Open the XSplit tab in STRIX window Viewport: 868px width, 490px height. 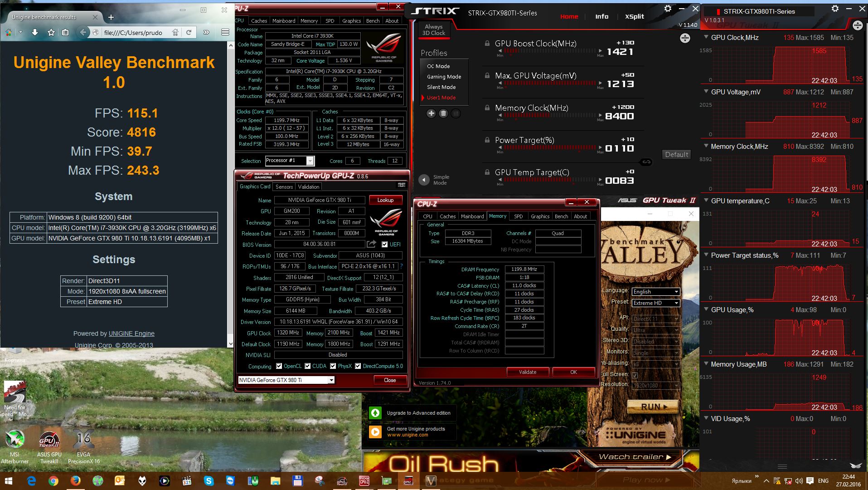[x=635, y=16]
